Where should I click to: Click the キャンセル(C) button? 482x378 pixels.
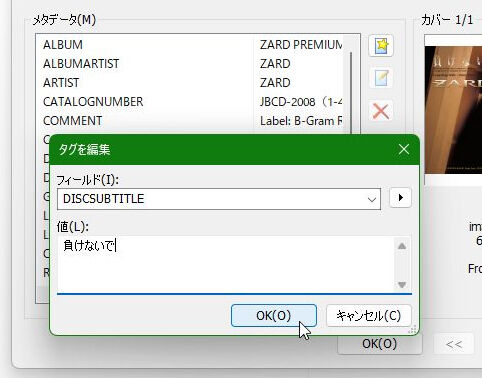click(x=369, y=315)
